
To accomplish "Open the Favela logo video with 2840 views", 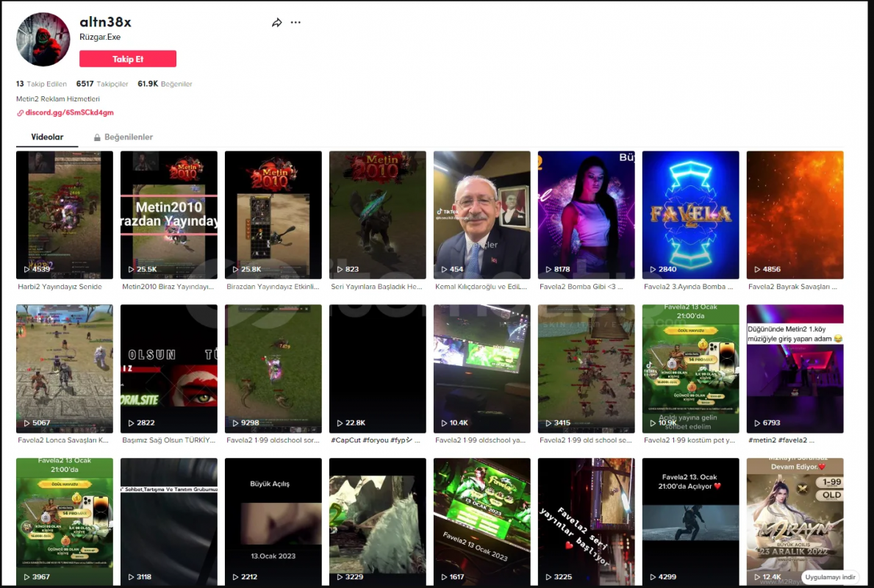I will pyautogui.click(x=691, y=215).
